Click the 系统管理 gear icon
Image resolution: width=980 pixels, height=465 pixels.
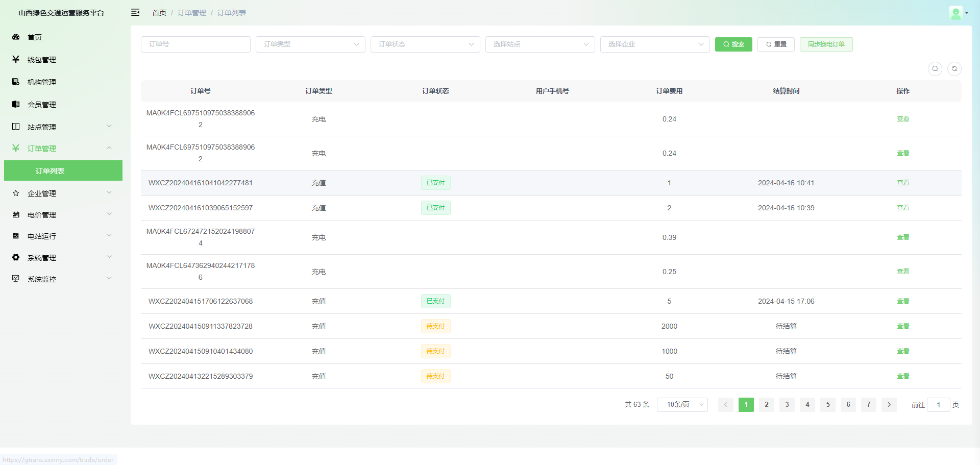point(16,257)
